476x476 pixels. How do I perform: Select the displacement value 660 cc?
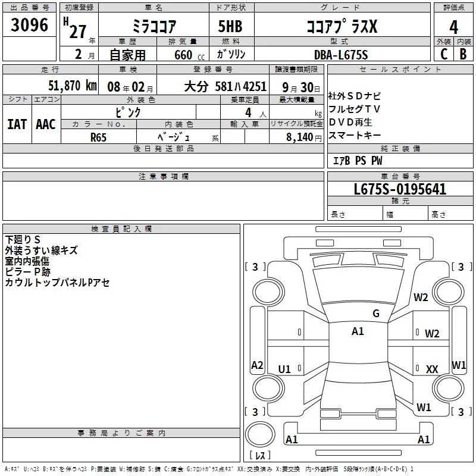point(189,55)
